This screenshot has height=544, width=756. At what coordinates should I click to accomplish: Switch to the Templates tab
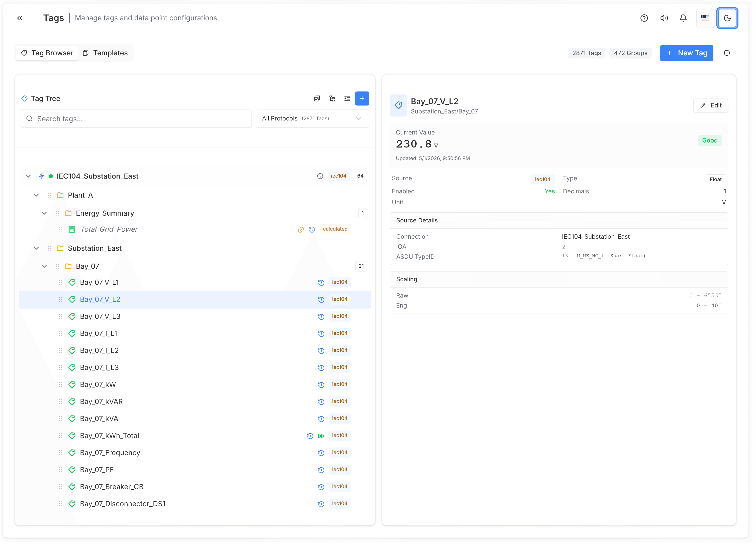[106, 53]
